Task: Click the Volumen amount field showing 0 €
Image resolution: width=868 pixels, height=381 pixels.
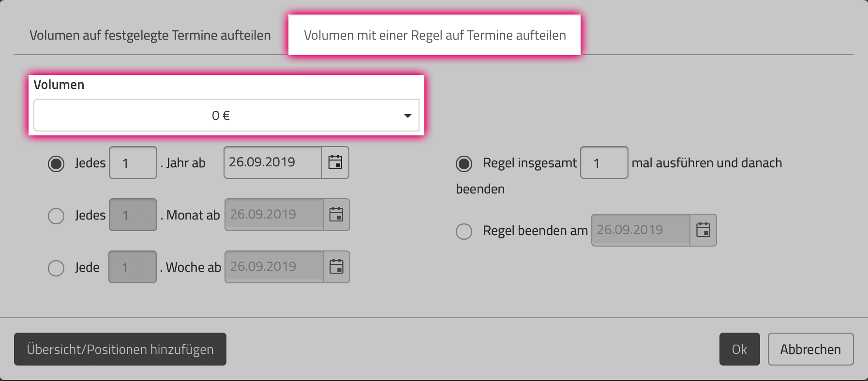Action: click(x=226, y=115)
